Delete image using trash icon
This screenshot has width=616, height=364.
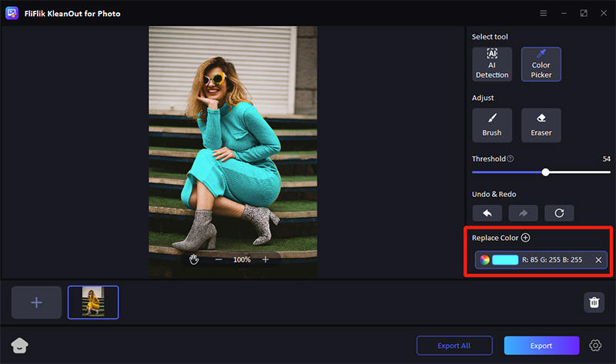click(x=594, y=302)
